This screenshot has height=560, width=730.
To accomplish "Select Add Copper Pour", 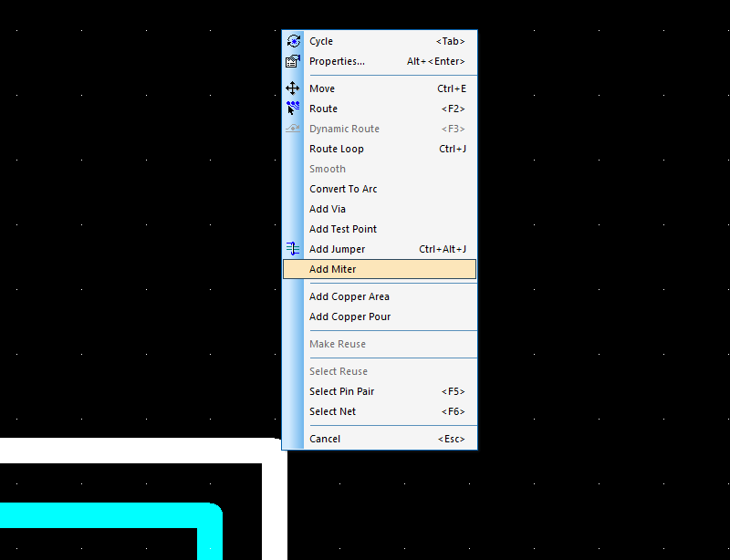I will 349,316.
